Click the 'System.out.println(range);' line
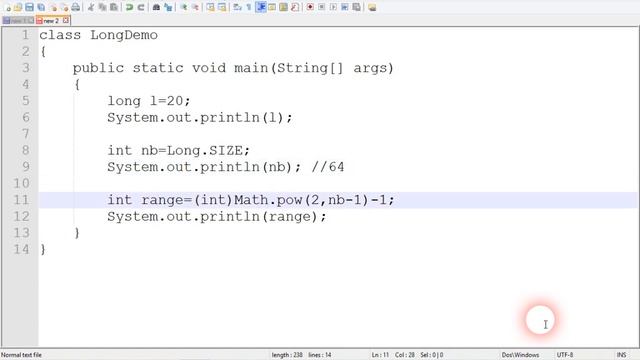 click(x=217, y=216)
